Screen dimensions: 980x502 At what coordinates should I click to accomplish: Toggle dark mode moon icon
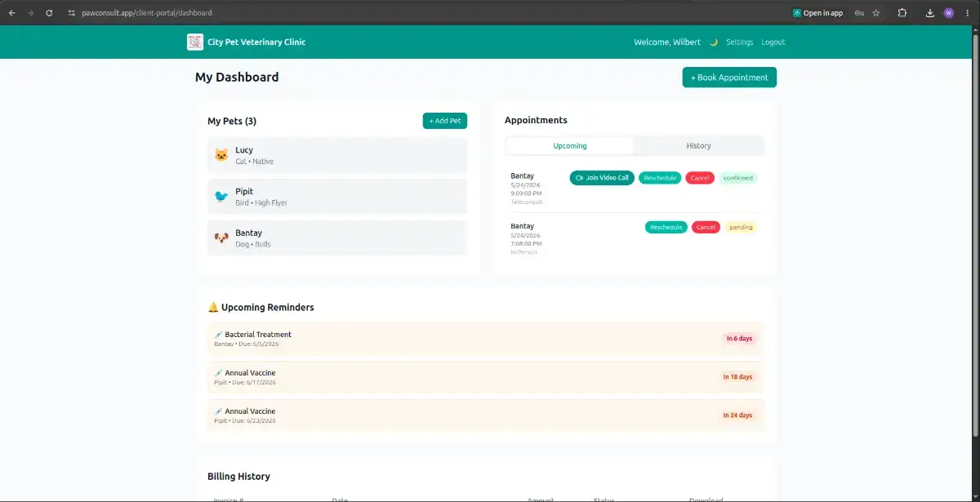(713, 42)
